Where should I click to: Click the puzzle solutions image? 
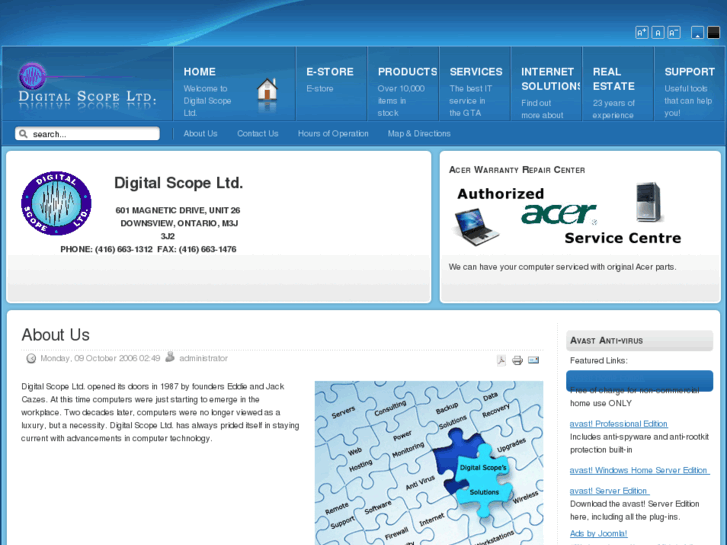(429, 463)
